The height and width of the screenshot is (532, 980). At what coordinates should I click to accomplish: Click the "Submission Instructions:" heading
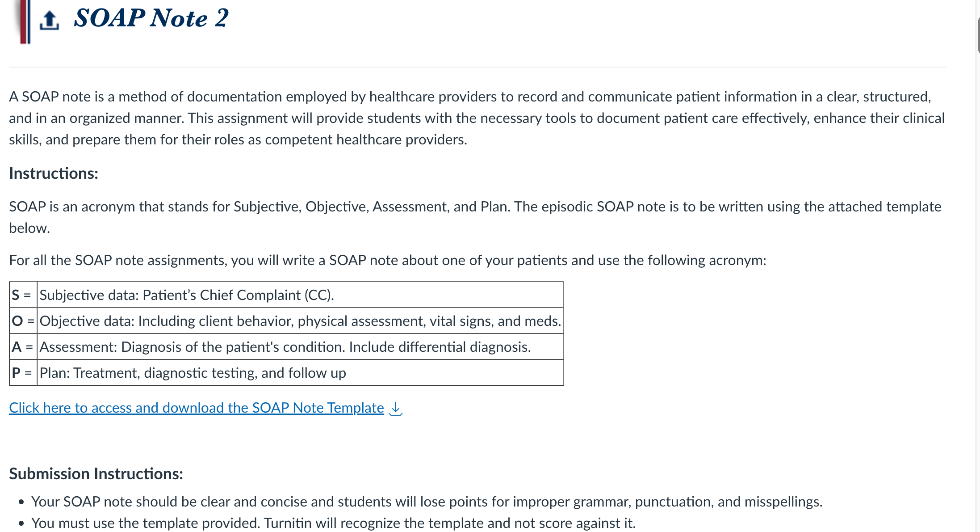[x=96, y=473]
